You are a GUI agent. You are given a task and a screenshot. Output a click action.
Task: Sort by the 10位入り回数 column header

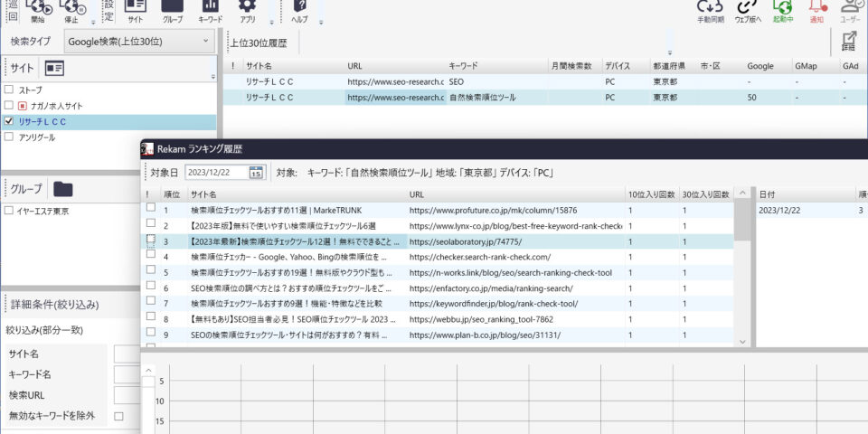point(652,194)
